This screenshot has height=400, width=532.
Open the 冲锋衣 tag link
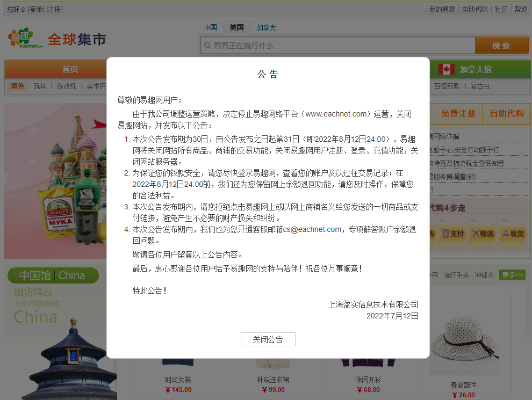coord(485,275)
